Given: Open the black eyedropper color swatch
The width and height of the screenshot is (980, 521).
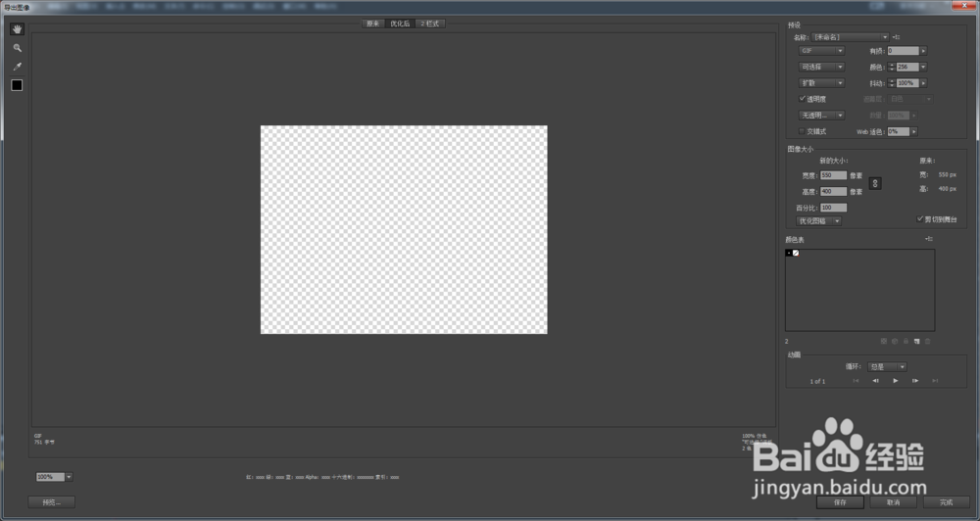Looking at the screenshot, I should point(17,85).
